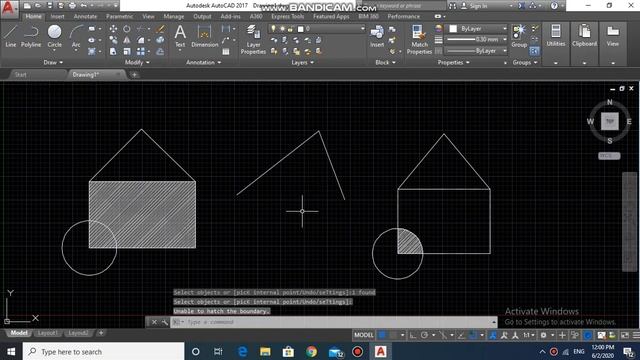The image size is (640, 360).
Task: Select the Line tool
Action: click(x=11, y=36)
